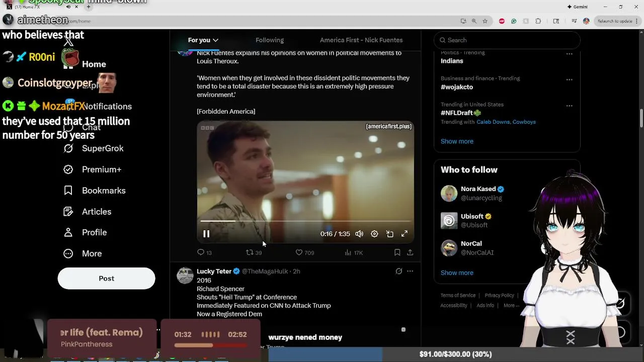Open the #wojakcto trending topic
The width and height of the screenshot is (644, 362).
pyautogui.click(x=457, y=87)
